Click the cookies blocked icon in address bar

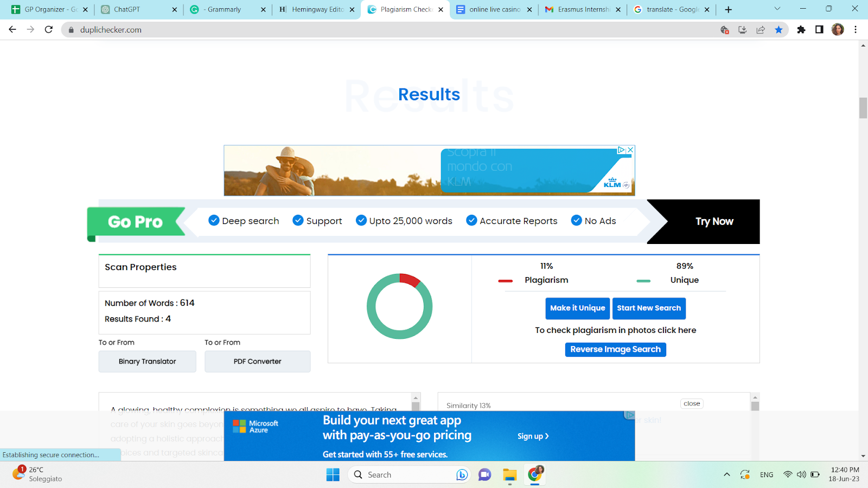pyautogui.click(x=725, y=30)
